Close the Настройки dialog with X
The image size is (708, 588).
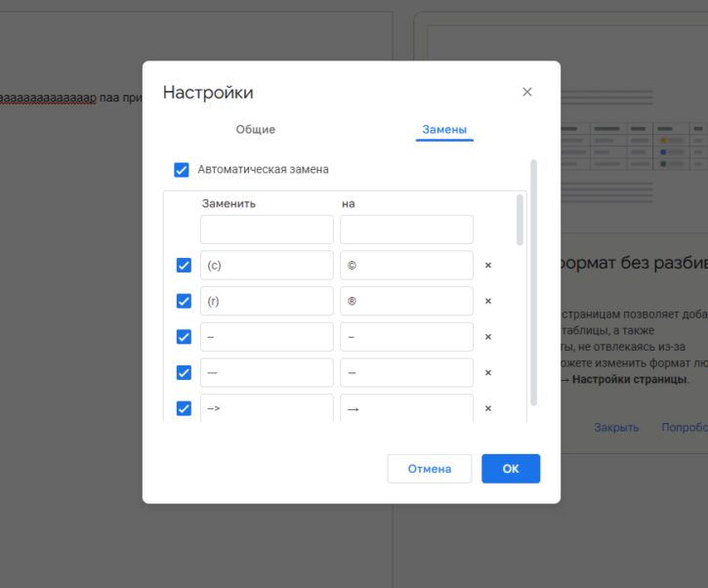(x=527, y=92)
